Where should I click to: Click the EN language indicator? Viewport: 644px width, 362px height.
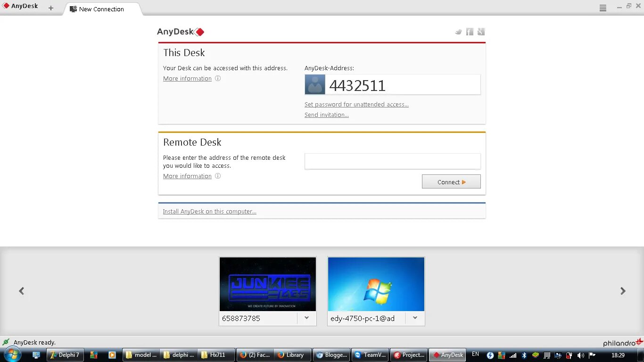pyautogui.click(x=475, y=354)
